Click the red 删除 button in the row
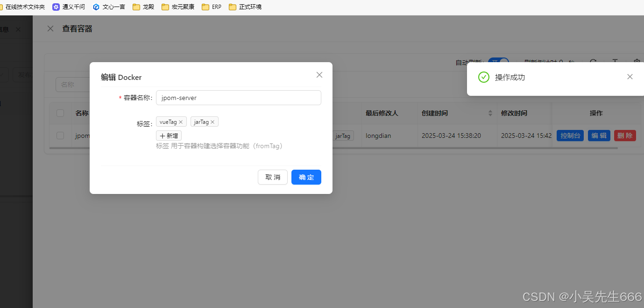The image size is (644, 308). point(625,136)
